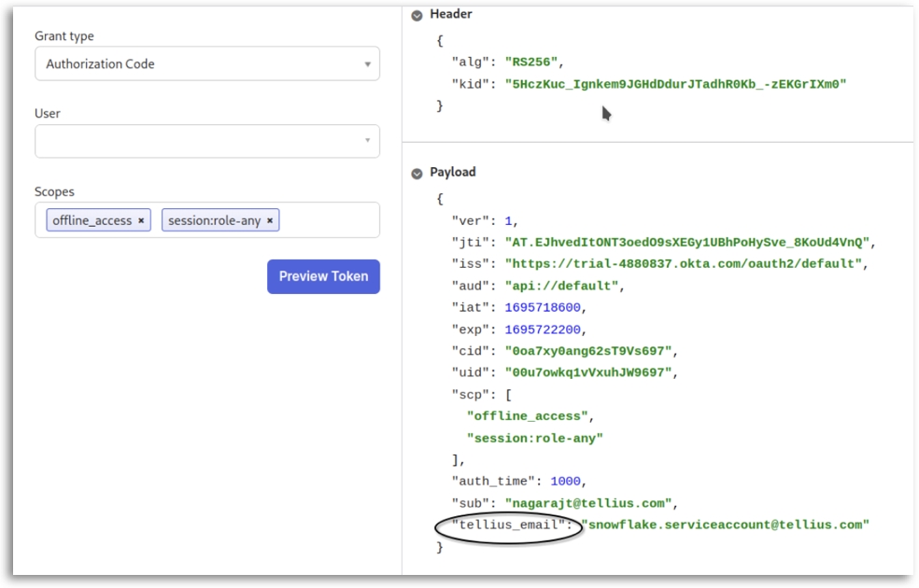Viewport: 919px width, 588px height.
Task: Click the okta.com issuer URL value
Action: pos(683,264)
